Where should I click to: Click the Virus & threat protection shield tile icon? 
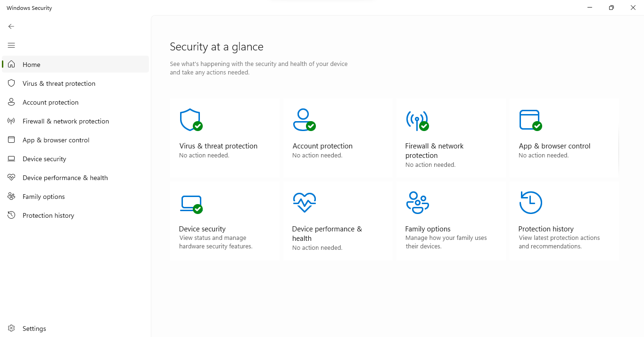click(190, 120)
